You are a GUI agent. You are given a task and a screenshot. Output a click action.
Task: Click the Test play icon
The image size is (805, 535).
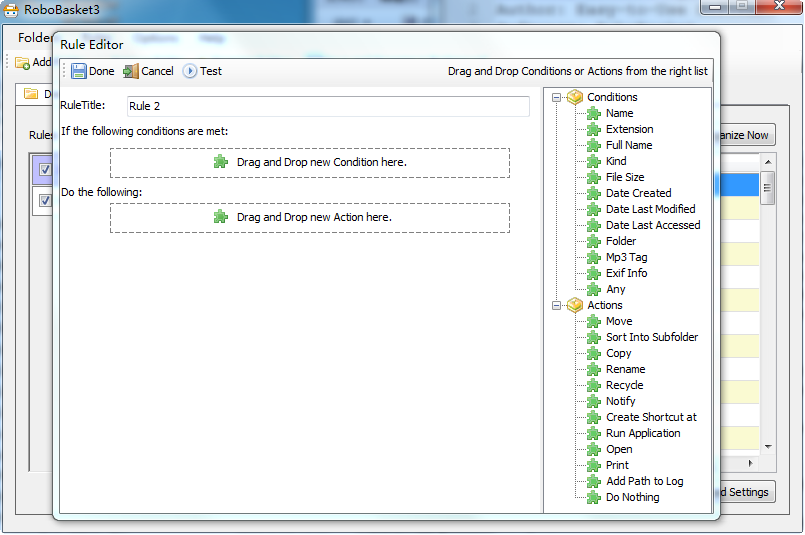pyautogui.click(x=190, y=71)
